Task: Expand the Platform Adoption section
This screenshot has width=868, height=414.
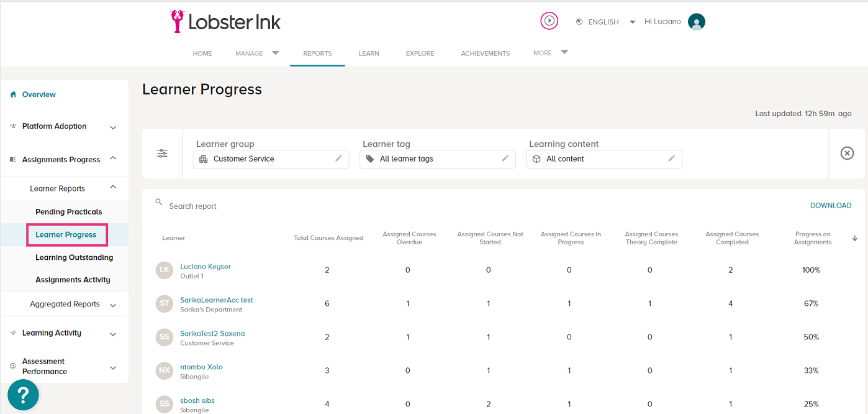Action: (x=113, y=127)
